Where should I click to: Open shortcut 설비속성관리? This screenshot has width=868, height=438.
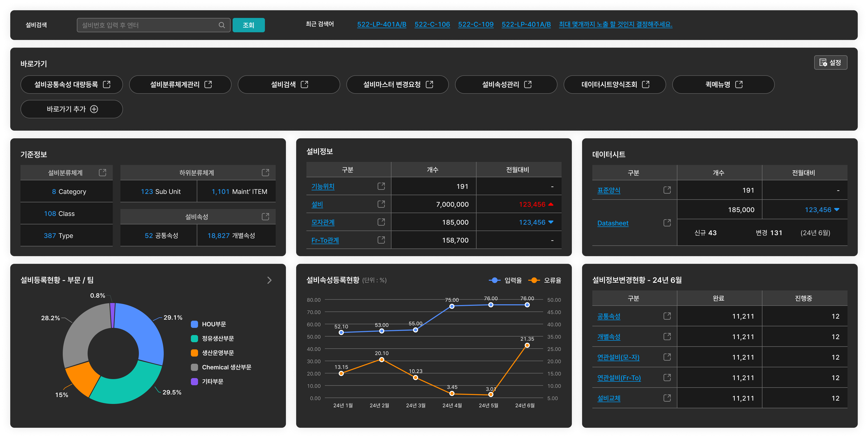coord(506,84)
